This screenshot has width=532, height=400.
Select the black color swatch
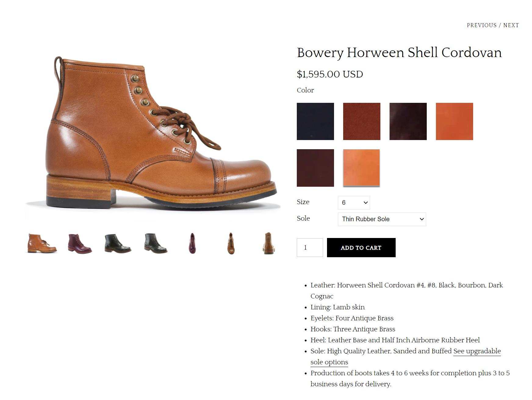click(315, 121)
